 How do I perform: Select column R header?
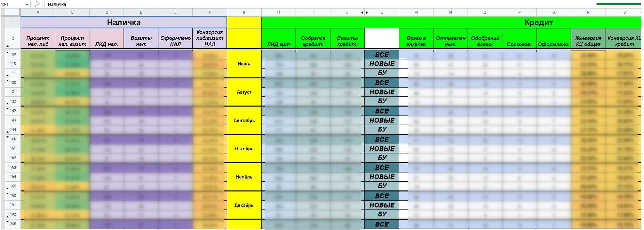click(588, 13)
